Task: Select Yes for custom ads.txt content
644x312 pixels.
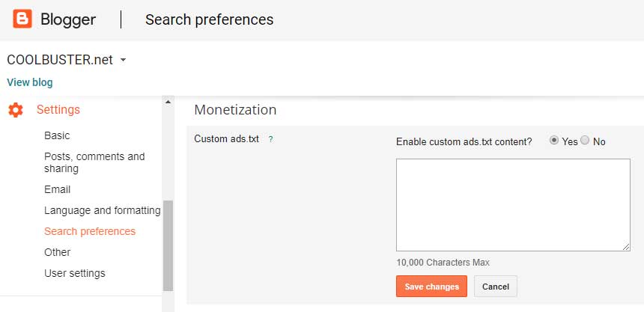Action: [554, 140]
